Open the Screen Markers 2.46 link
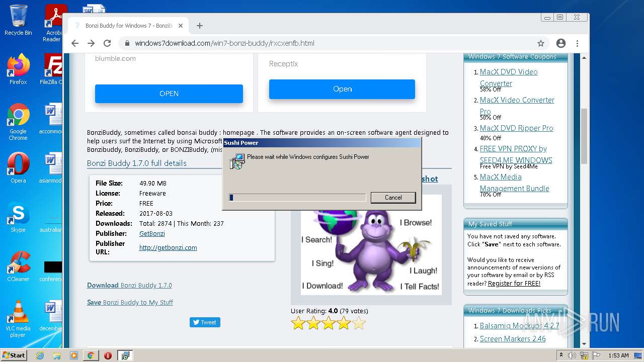 click(x=513, y=339)
